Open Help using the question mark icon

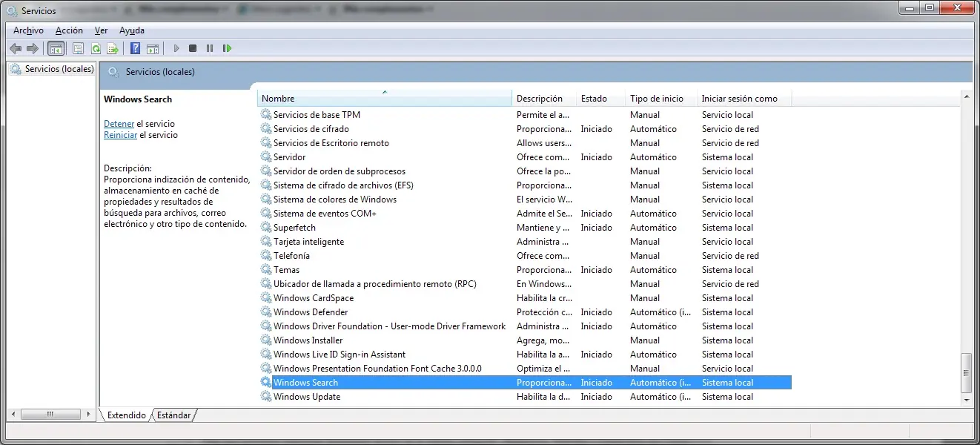pyautogui.click(x=135, y=48)
